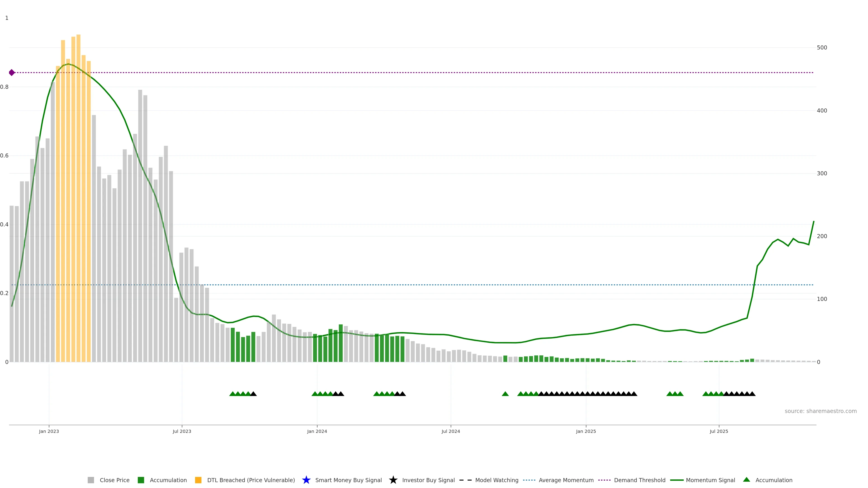Toggle Momentum Signal legend label
The image size is (868, 488).
[710, 480]
